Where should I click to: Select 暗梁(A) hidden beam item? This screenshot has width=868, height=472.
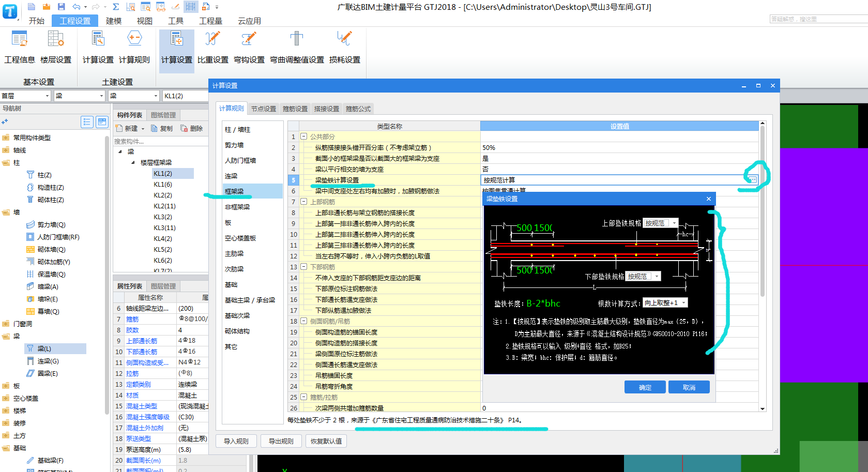click(x=43, y=287)
